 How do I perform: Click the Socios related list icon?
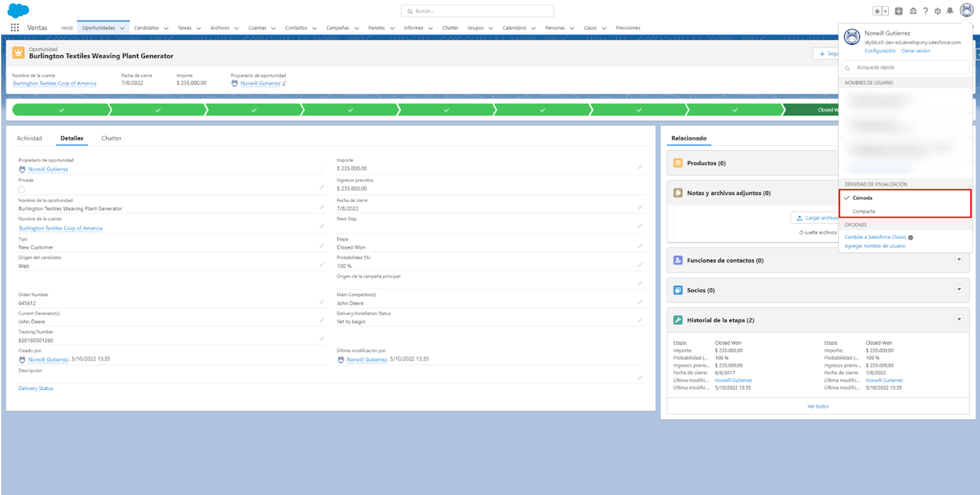click(x=678, y=290)
